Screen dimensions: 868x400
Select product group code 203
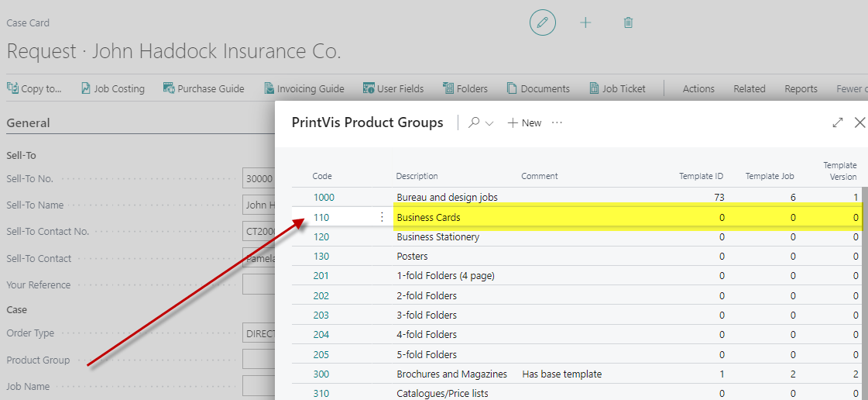[x=321, y=316]
